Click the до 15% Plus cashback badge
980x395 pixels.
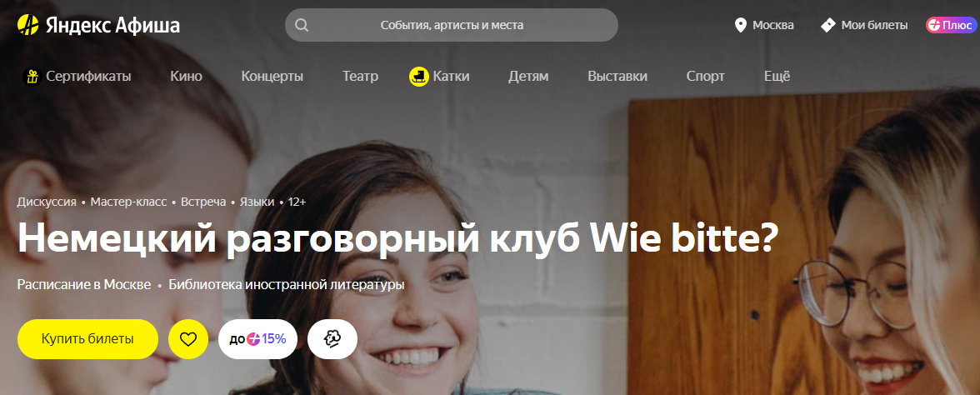257,339
